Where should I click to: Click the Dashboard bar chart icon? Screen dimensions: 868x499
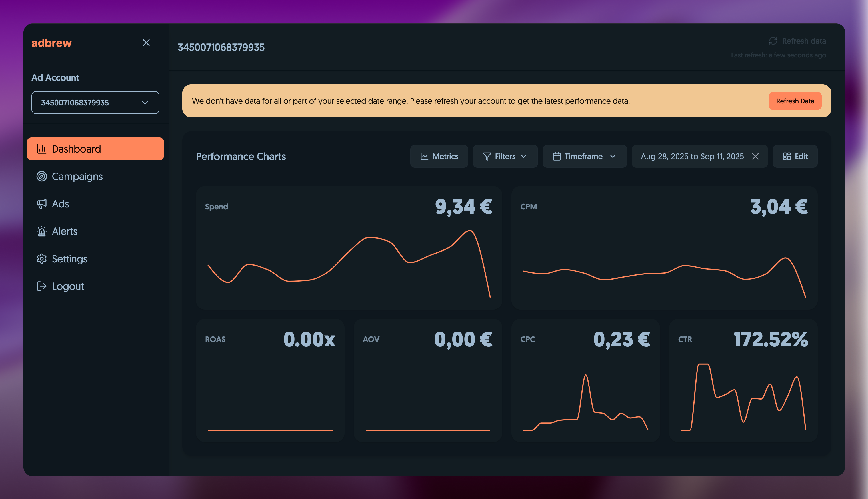(x=41, y=149)
